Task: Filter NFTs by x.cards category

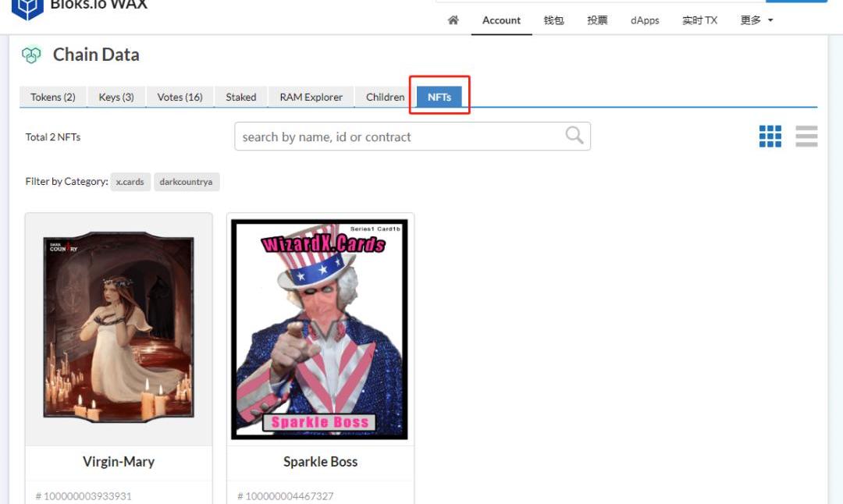Action: [x=130, y=182]
